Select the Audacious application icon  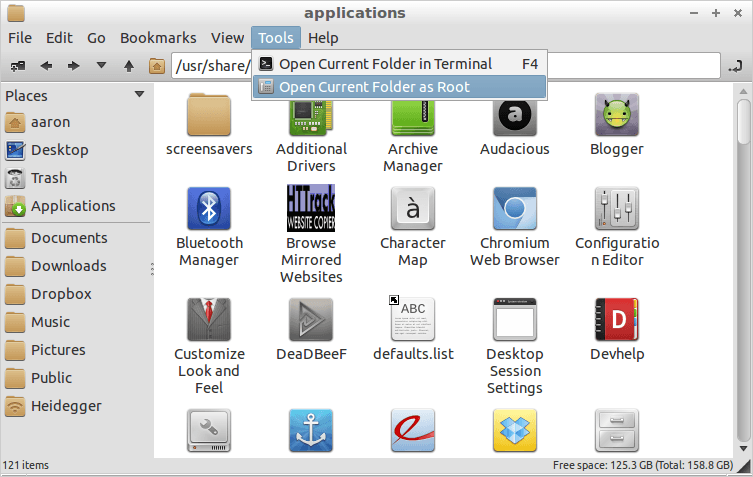[515, 118]
